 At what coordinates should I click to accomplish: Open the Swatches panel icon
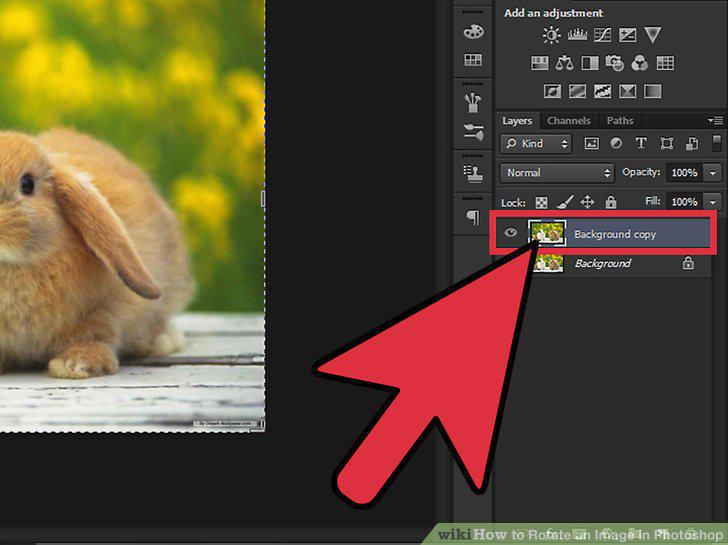pyautogui.click(x=473, y=60)
